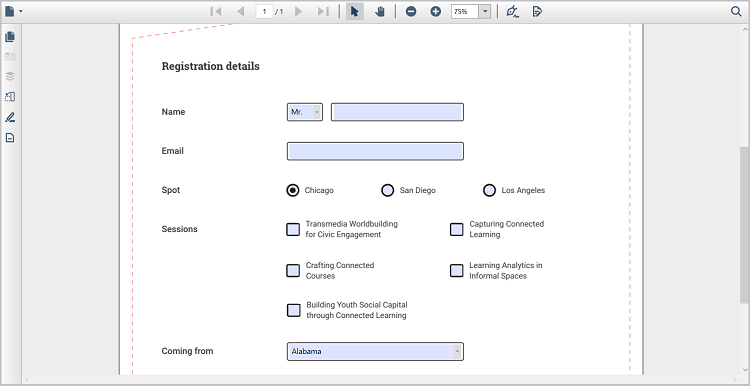Check Learning Analytics in Informal Spaces
This screenshot has height=386, width=750.
click(x=457, y=271)
